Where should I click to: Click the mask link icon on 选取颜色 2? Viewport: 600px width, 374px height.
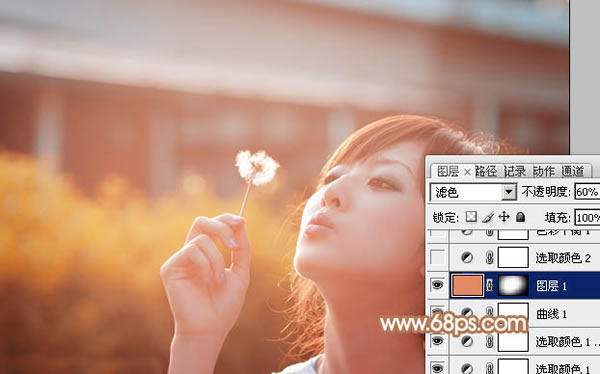[x=489, y=258]
